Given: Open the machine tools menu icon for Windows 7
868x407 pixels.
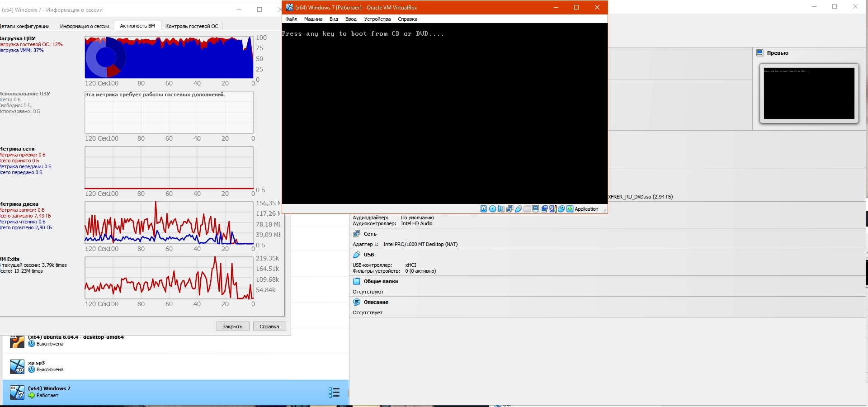Looking at the screenshot, I should [x=334, y=392].
